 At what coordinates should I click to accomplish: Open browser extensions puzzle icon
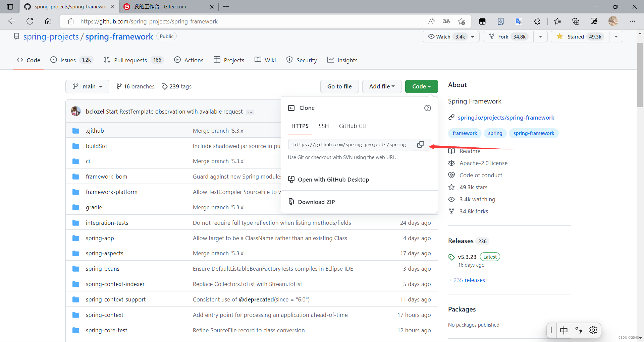[x=537, y=21]
